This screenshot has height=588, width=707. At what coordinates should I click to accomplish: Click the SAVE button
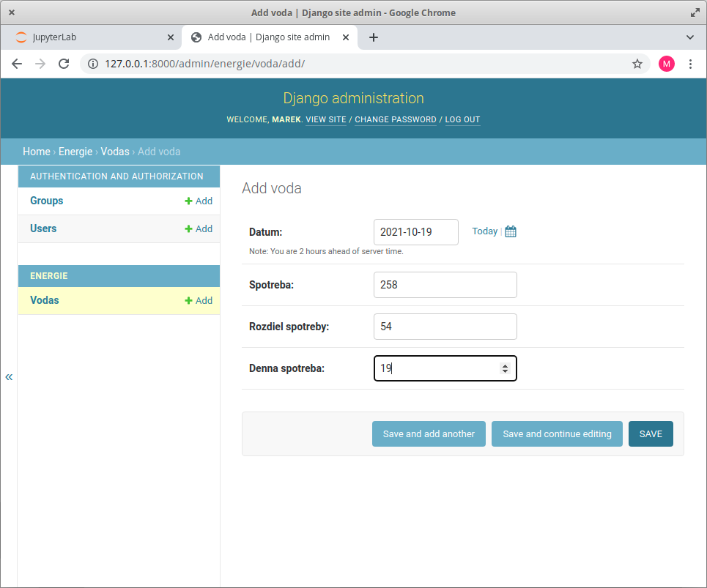click(x=651, y=433)
